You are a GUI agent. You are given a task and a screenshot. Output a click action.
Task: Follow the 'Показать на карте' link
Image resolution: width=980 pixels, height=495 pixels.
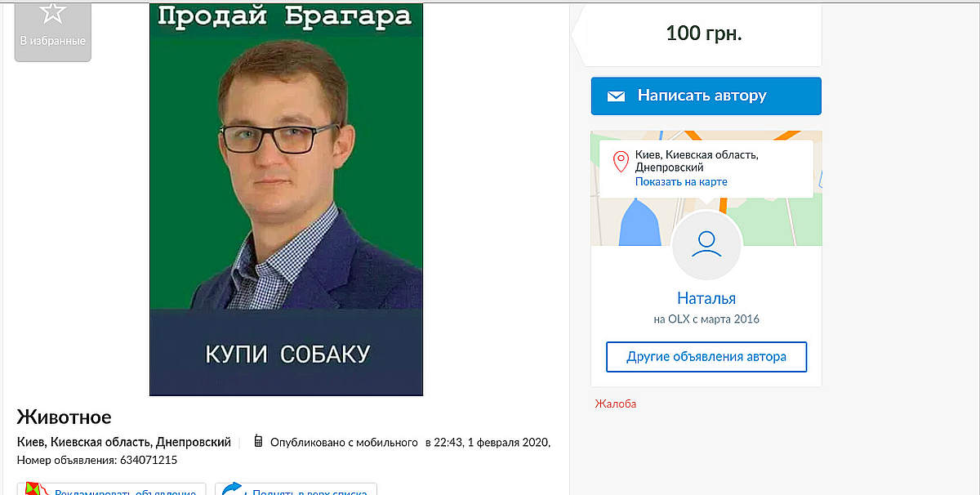pos(681,182)
